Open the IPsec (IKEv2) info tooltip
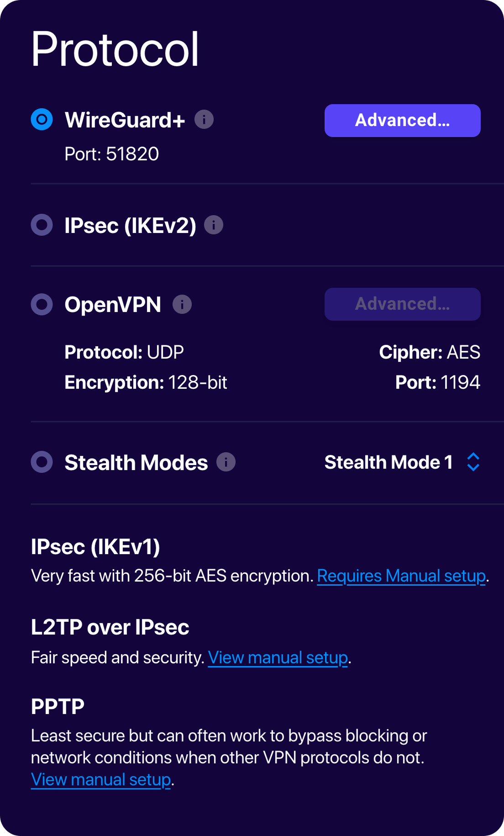Image resolution: width=504 pixels, height=836 pixels. [x=214, y=224]
